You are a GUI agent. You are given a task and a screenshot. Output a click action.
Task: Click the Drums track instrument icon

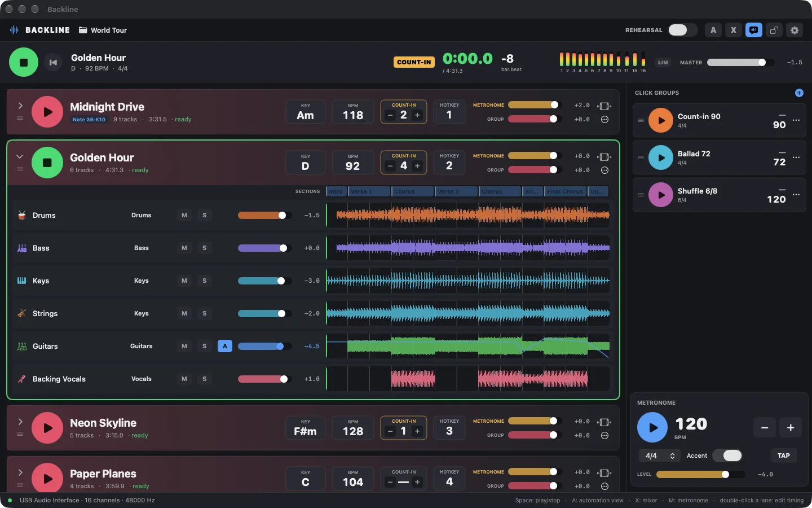22,215
